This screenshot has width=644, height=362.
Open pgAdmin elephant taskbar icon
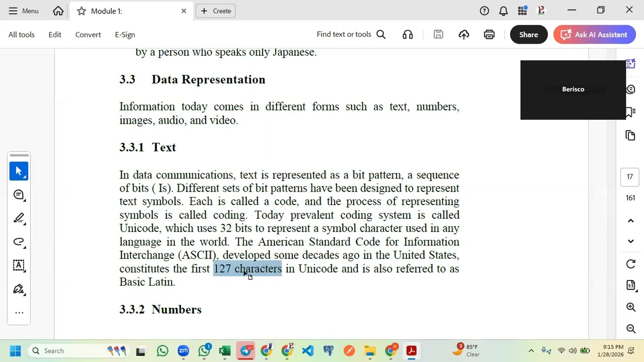328,350
